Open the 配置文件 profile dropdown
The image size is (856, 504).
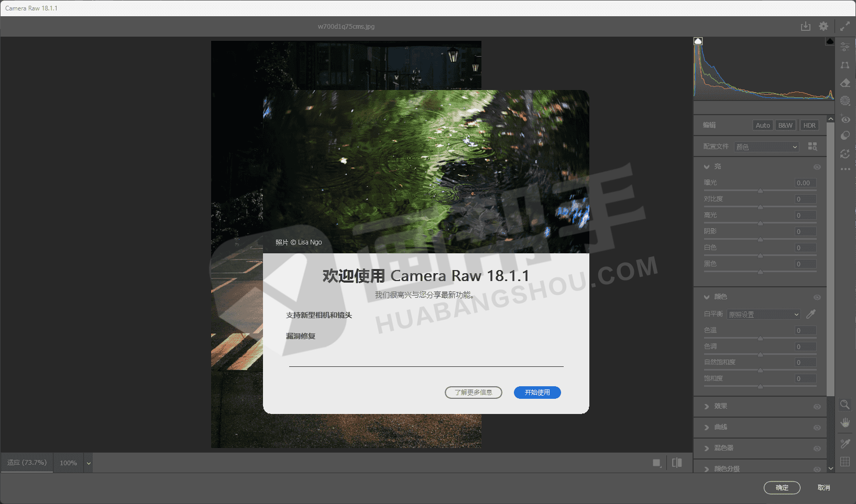(x=766, y=147)
